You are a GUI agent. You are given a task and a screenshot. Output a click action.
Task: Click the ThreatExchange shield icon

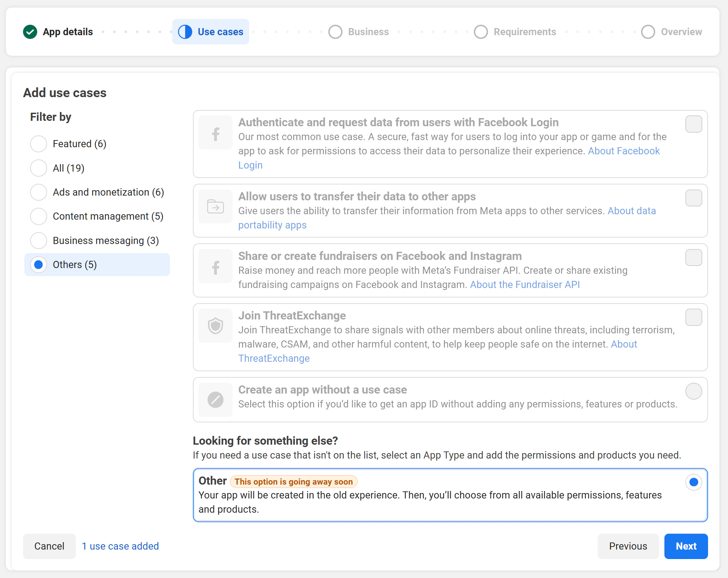coord(215,326)
